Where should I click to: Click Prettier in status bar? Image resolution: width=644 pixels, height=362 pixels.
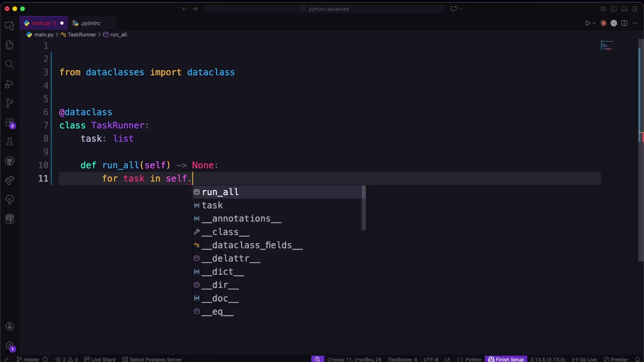[616, 359]
